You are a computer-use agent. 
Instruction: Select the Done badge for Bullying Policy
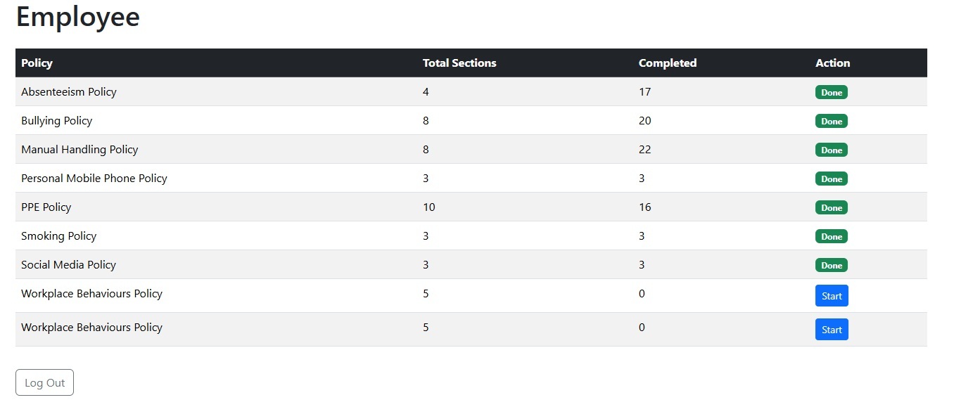pyautogui.click(x=831, y=121)
